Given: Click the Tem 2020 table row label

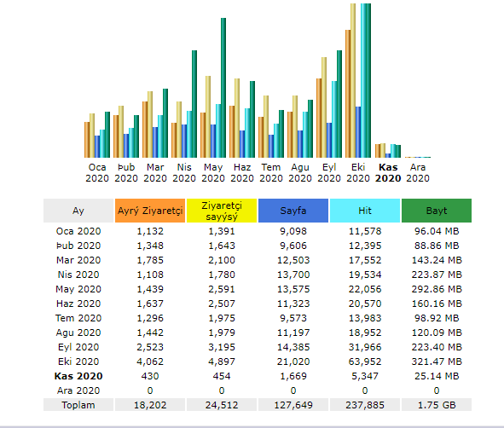Looking at the screenshot, I should coord(78,318).
